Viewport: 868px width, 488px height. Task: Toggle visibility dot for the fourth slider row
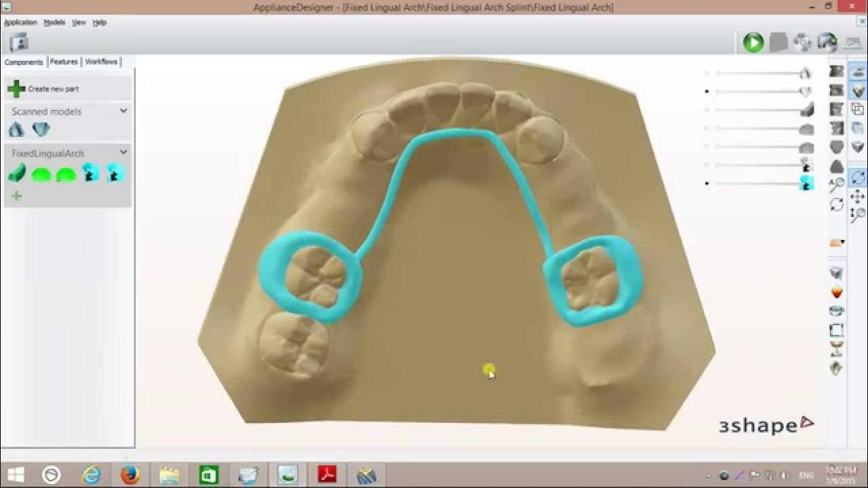click(707, 128)
